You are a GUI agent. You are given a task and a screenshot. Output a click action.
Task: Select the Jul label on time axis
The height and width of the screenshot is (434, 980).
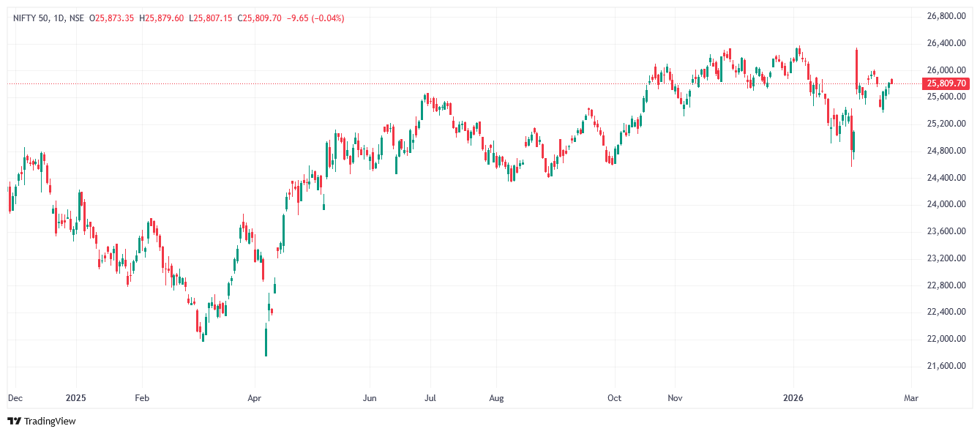coord(430,398)
